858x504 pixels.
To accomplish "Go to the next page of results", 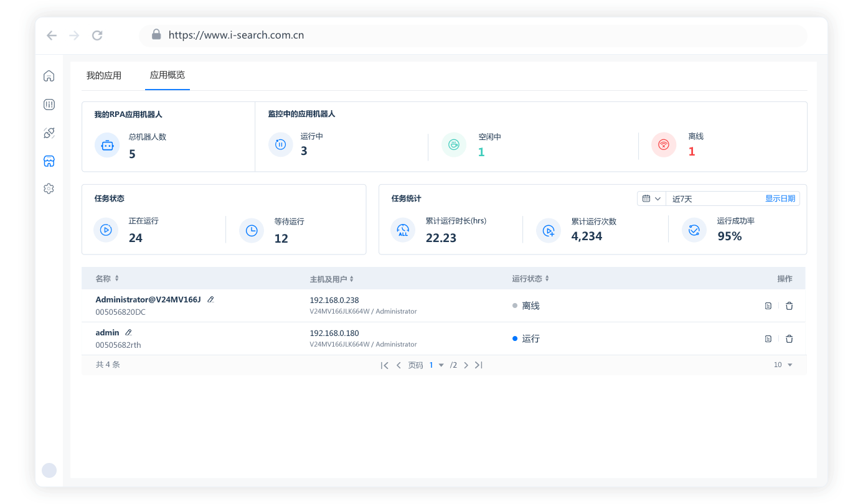I will tap(466, 365).
